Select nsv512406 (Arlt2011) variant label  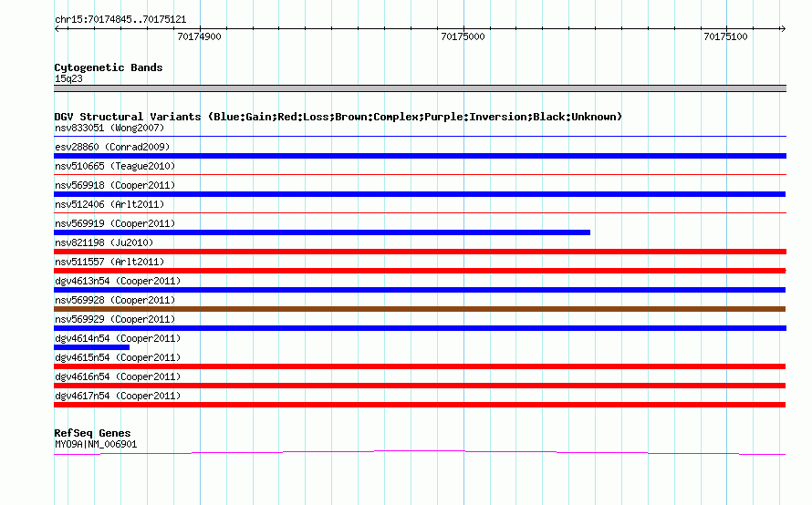click(x=109, y=204)
